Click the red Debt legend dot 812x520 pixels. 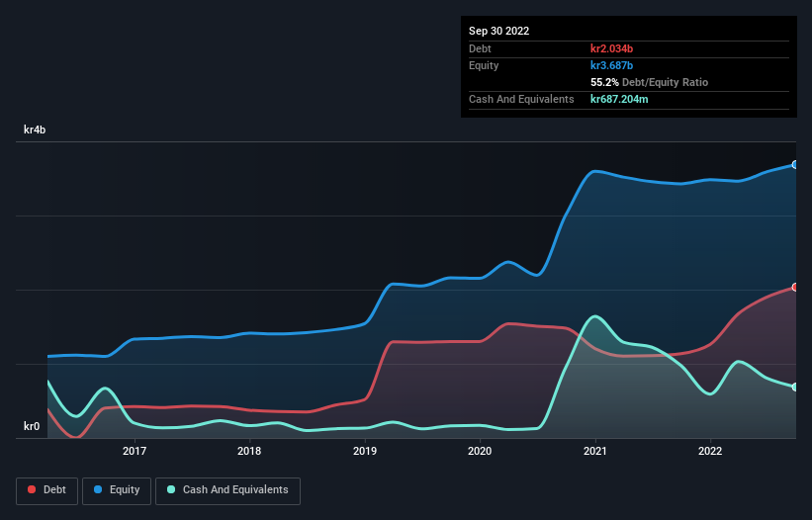[x=32, y=489]
